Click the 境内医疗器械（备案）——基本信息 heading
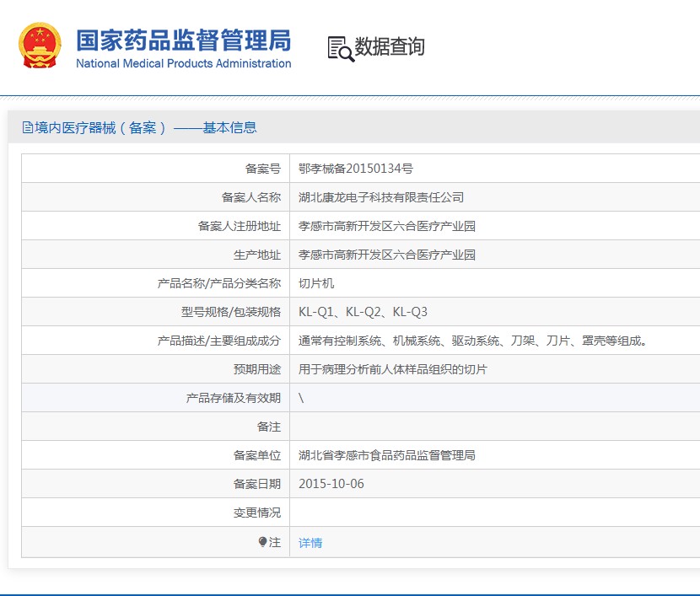700x596 pixels. pyautogui.click(x=146, y=127)
